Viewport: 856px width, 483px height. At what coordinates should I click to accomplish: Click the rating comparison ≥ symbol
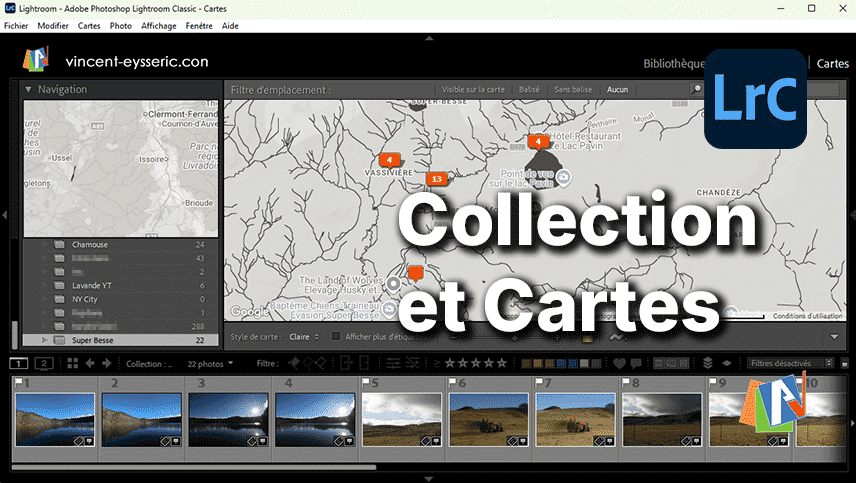click(x=437, y=363)
